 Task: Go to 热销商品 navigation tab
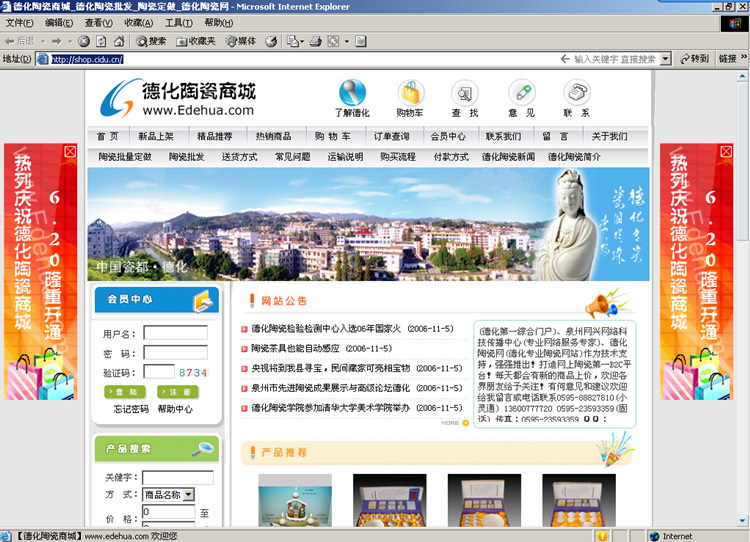coord(273,136)
